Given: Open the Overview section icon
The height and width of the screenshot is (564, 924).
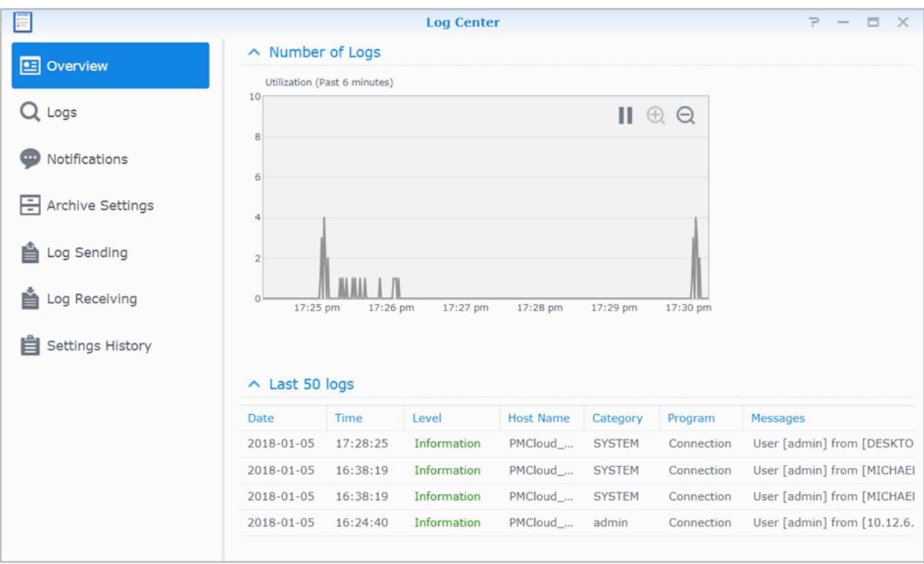Looking at the screenshot, I should coord(30,66).
